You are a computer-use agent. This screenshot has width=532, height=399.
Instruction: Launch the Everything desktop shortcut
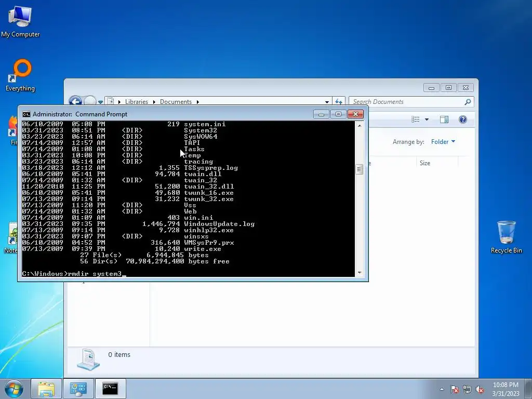click(20, 75)
